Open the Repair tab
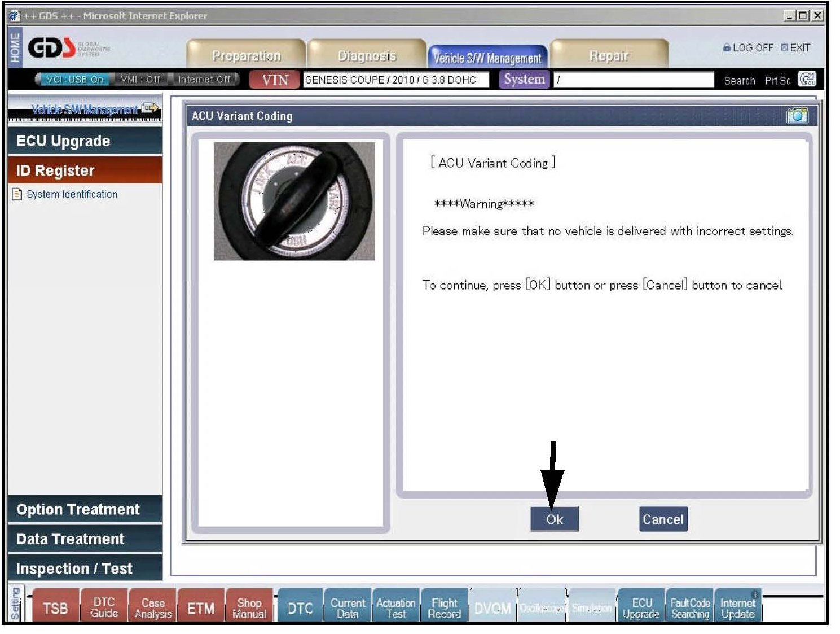Image resolution: width=840 pixels, height=634 pixels. 608,55
